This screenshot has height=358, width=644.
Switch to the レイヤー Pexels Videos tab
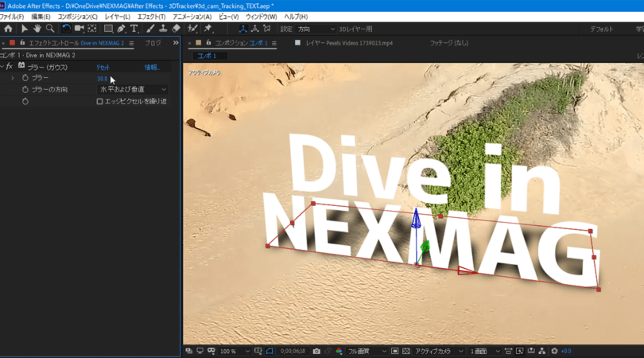pos(348,43)
